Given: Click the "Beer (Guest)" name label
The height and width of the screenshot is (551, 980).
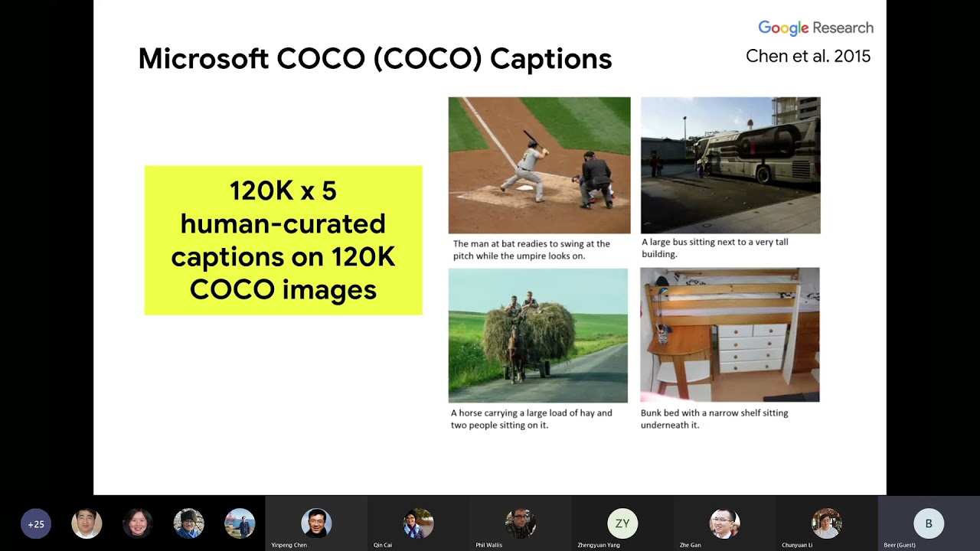Looking at the screenshot, I should tap(900, 545).
